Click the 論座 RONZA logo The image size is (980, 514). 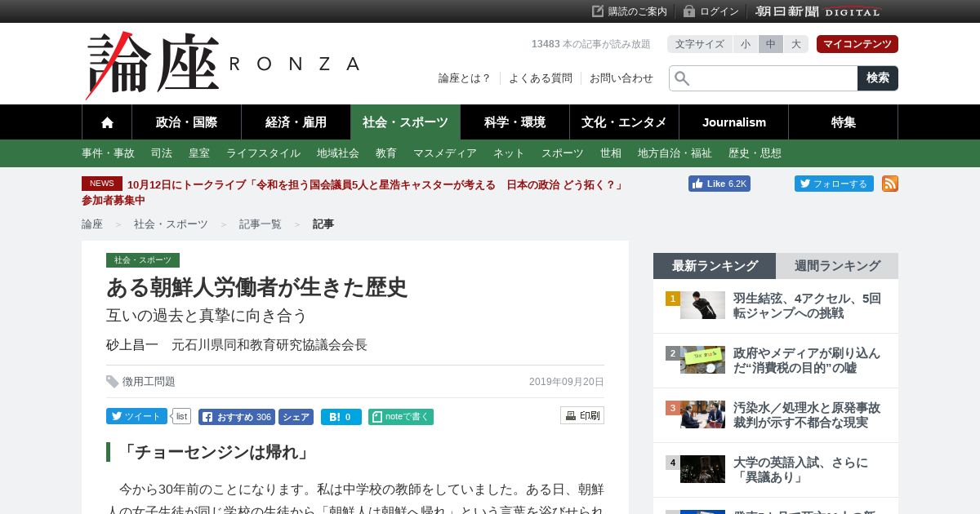click(x=223, y=65)
